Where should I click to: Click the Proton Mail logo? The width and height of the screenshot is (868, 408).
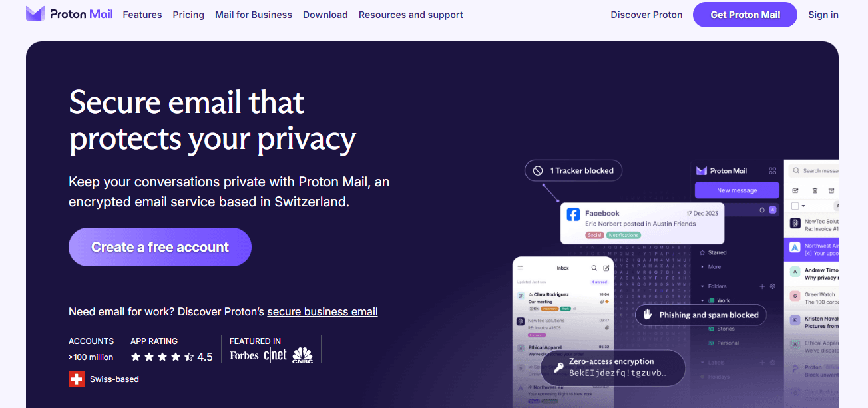tap(69, 13)
